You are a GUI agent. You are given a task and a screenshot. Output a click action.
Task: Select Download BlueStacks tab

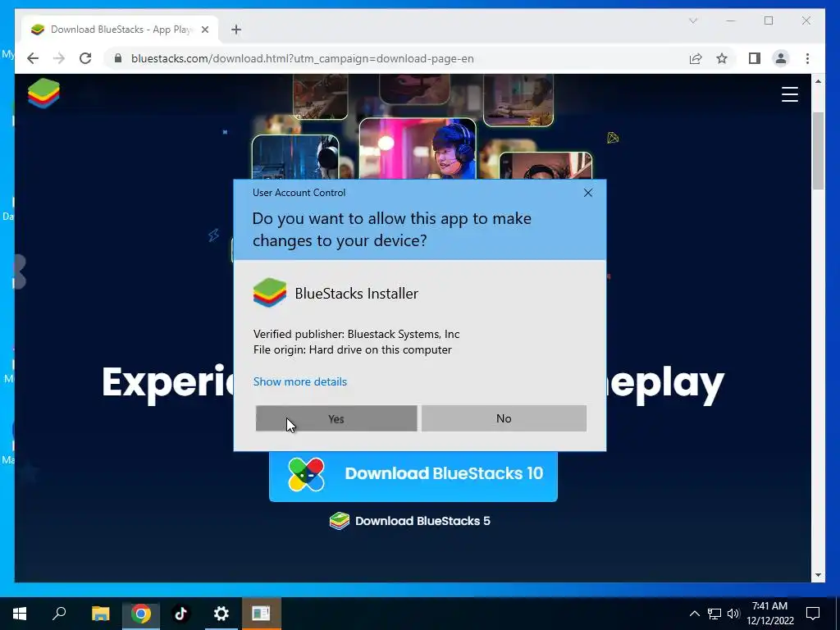tap(120, 30)
